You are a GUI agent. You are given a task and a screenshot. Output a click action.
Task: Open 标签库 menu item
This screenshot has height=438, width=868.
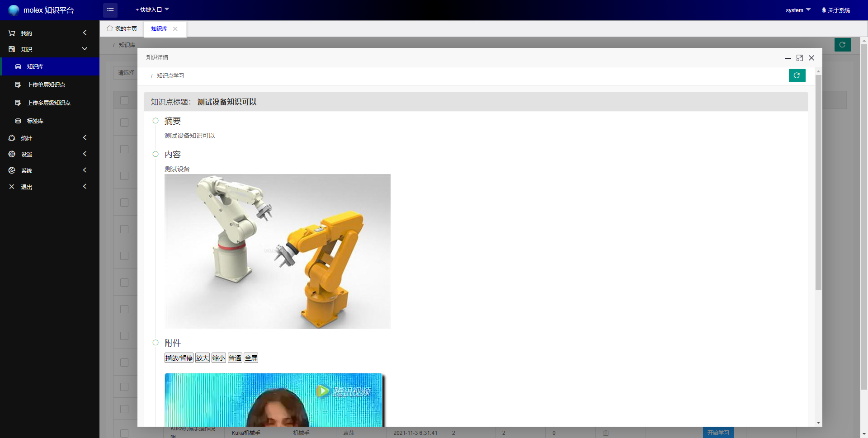coord(50,121)
